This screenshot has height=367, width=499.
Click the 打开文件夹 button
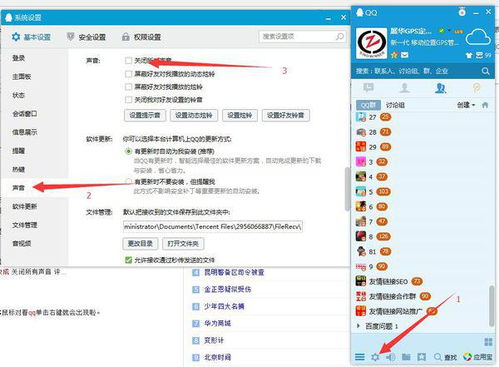183,244
